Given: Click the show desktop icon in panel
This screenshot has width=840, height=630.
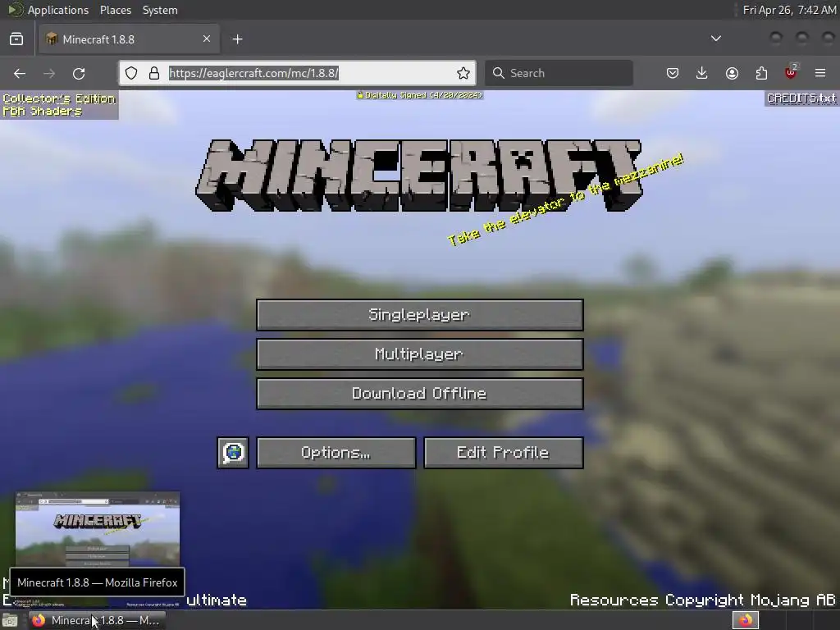Looking at the screenshot, I should click(x=10, y=620).
